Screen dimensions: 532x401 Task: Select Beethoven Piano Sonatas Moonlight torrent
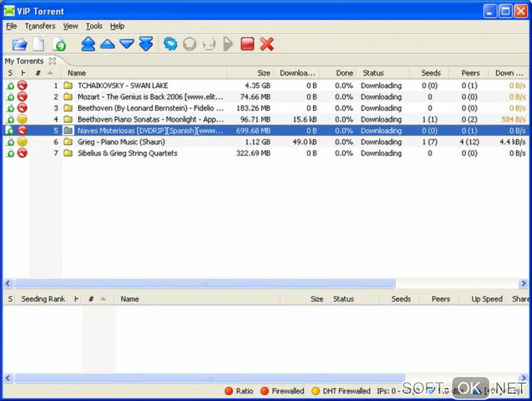[x=266, y=119]
